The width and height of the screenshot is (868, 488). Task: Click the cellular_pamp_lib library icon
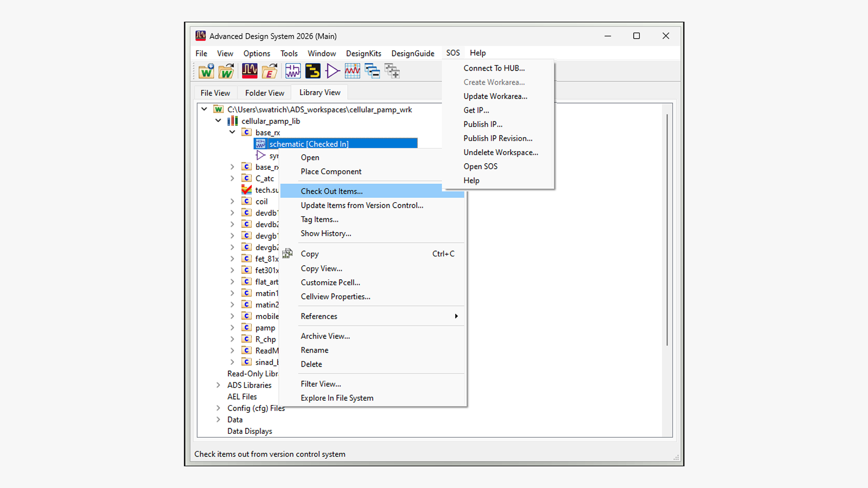coord(232,121)
